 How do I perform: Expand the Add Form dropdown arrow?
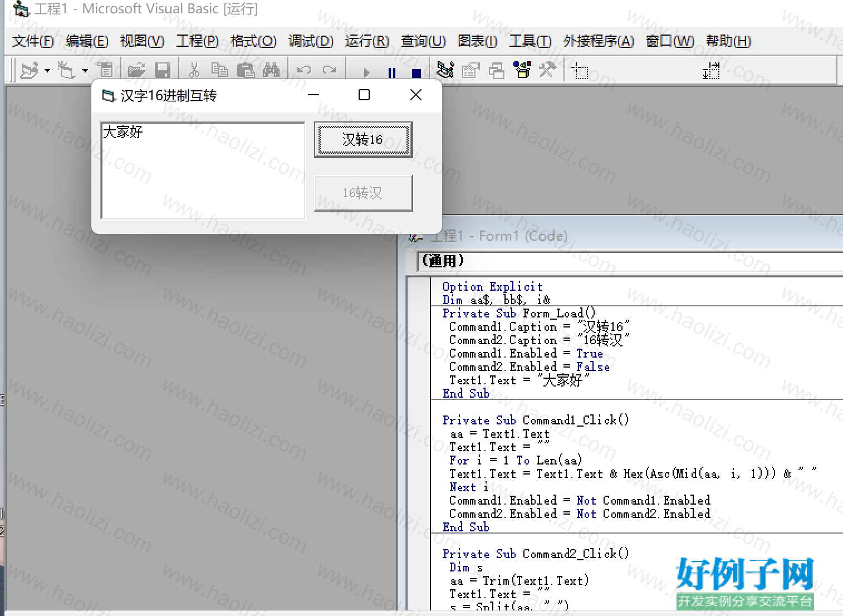(85, 71)
